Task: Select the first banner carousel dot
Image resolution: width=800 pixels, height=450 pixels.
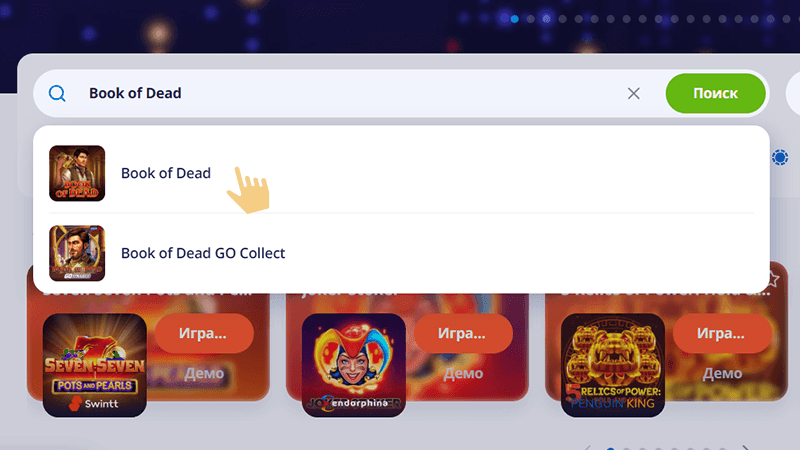Action: coord(515,19)
